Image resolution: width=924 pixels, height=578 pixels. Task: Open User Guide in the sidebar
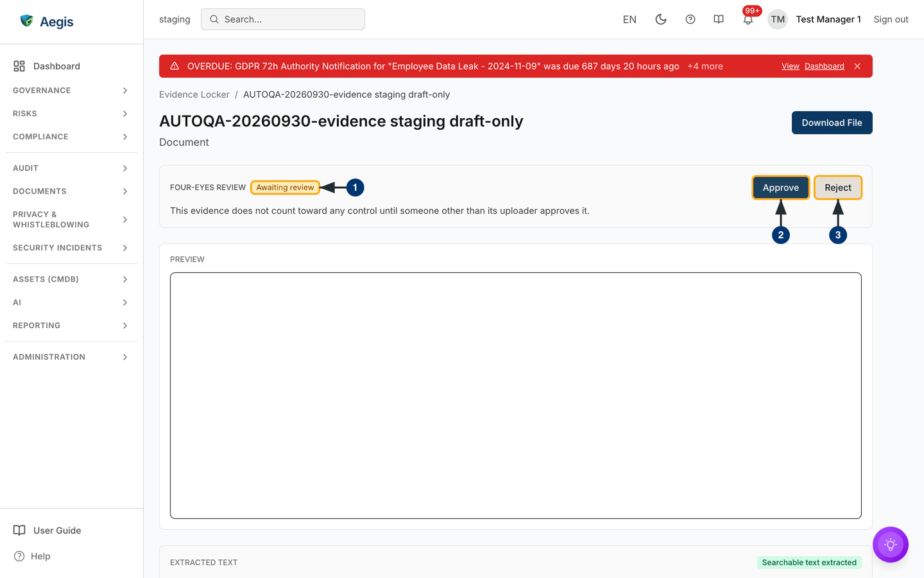click(x=71, y=530)
